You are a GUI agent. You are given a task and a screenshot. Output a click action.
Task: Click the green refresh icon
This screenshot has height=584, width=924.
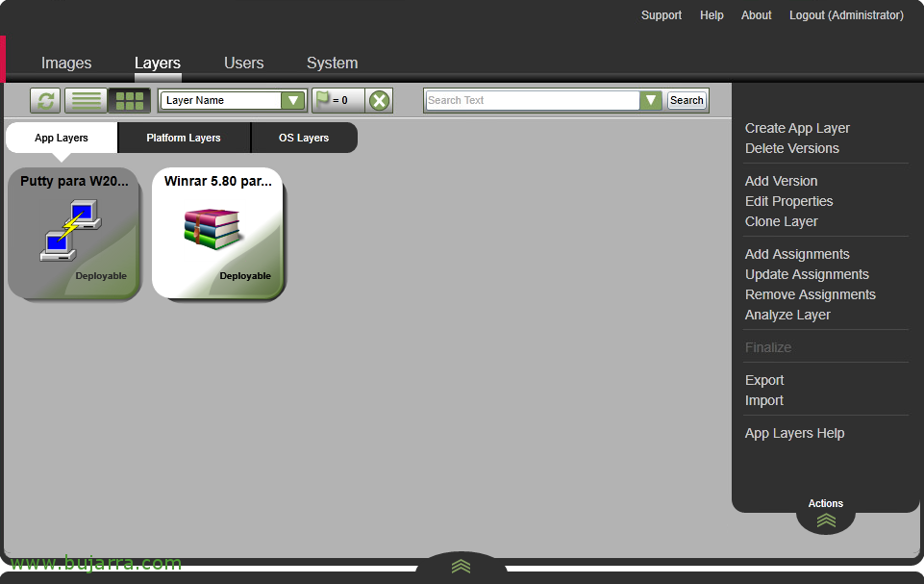45,100
